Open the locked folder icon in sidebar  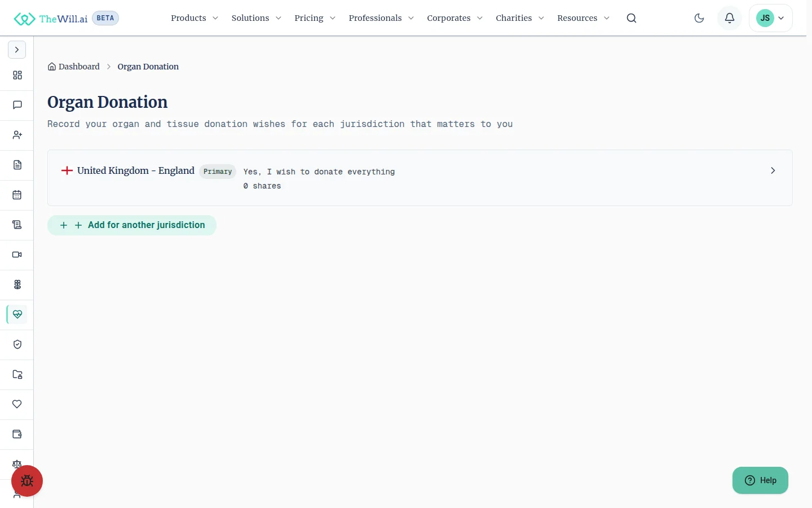click(x=17, y=374)
